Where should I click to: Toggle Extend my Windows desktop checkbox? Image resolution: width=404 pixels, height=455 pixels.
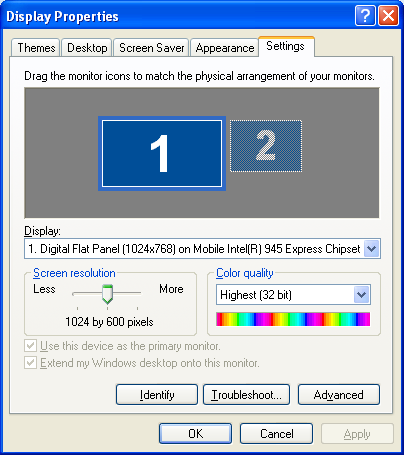(x=30, y=362)
